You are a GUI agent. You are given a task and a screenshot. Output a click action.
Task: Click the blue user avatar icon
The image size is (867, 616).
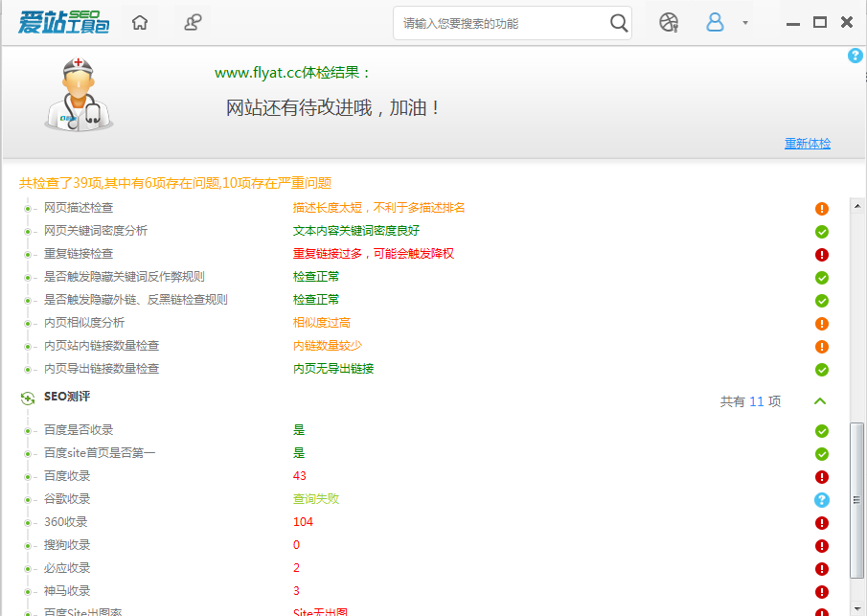tap(717, 21)
